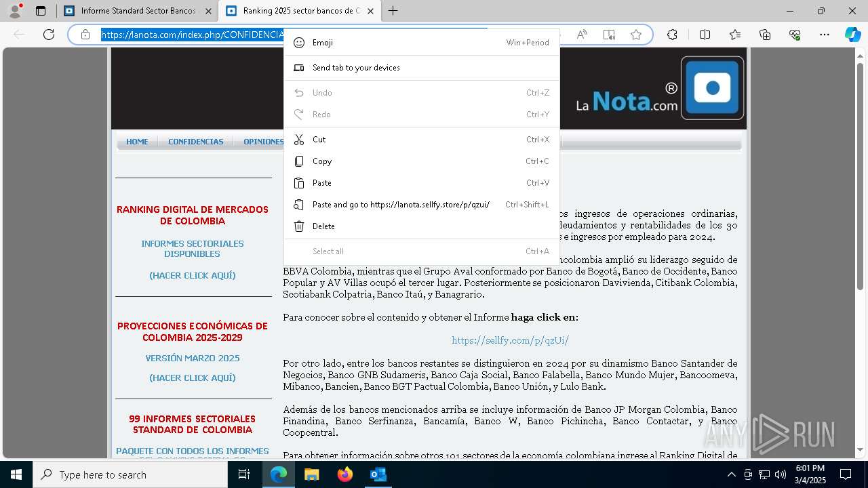Select Send tab to your devices
This screenshot has width=868, height=488.
click(x=421, y=68)
